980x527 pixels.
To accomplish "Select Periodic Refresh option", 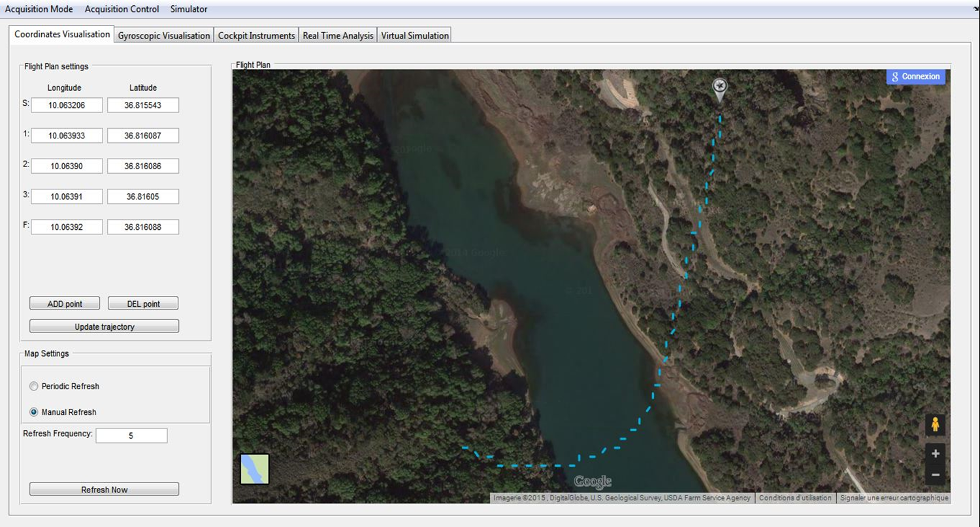I will coord(64,386).
